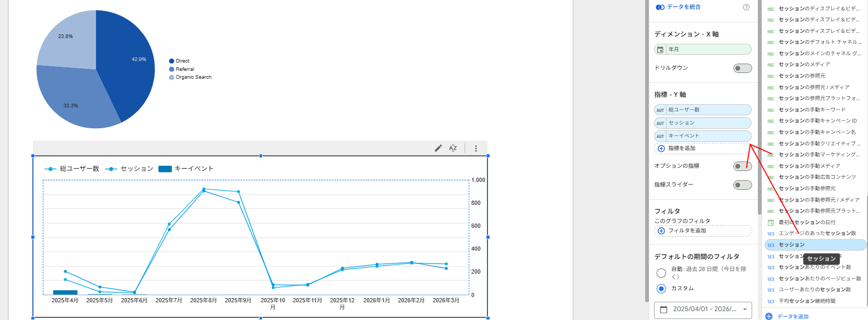The width and height of the screenshot is (868, 320).
Task: Click the plus icon next to データを追加
Action: click(769, 316)
